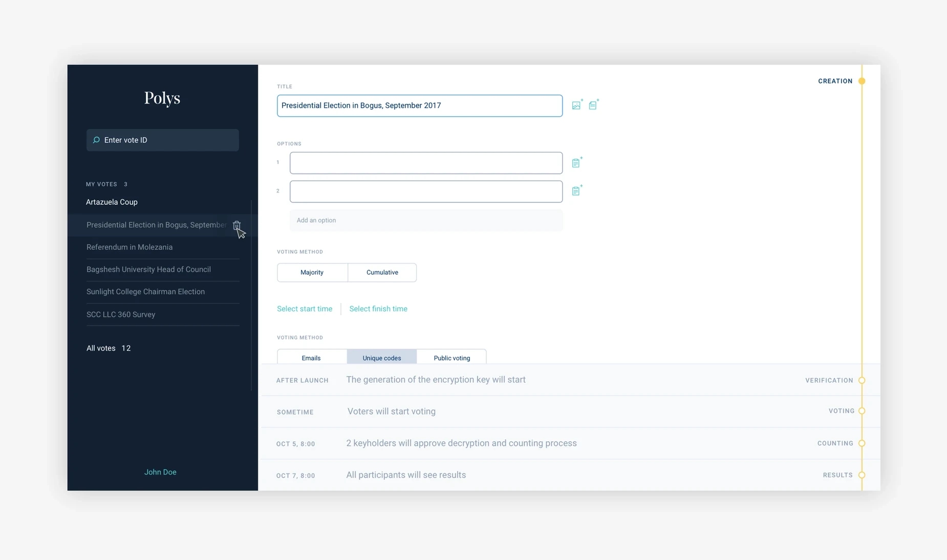The width and height of the screenshot is (947, 560).
Task: Open Sunlight College Chairman Election vote
Action: [x=145, y=291]
